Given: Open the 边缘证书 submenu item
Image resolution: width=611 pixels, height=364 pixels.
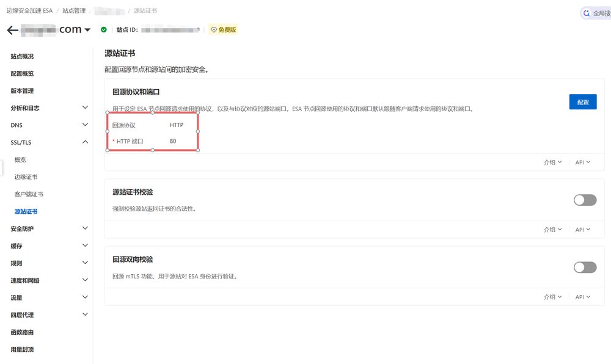Looking at the screenshot, I should [x=26, y=177].
